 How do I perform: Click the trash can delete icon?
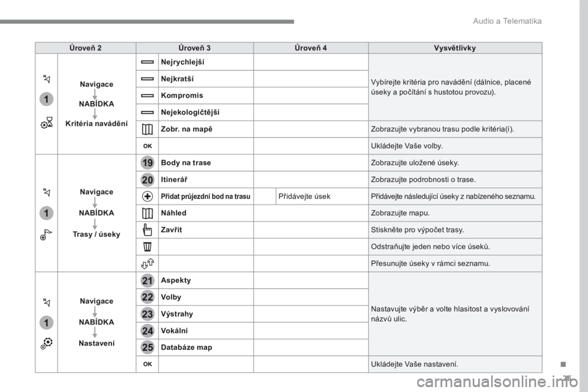point(148,246)
